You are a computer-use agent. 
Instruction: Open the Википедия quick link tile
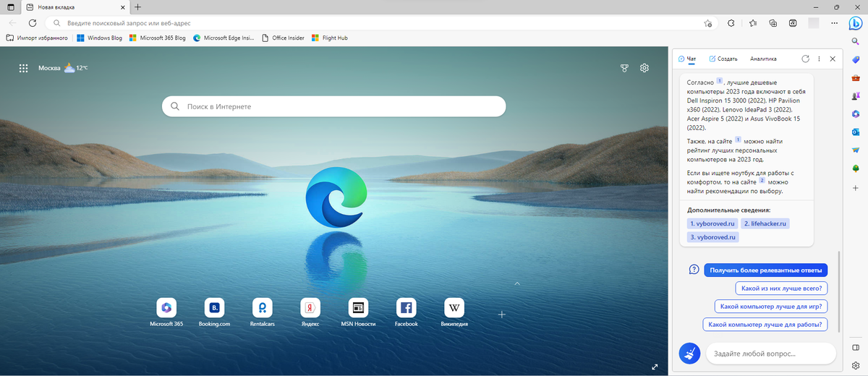[454, 313]
